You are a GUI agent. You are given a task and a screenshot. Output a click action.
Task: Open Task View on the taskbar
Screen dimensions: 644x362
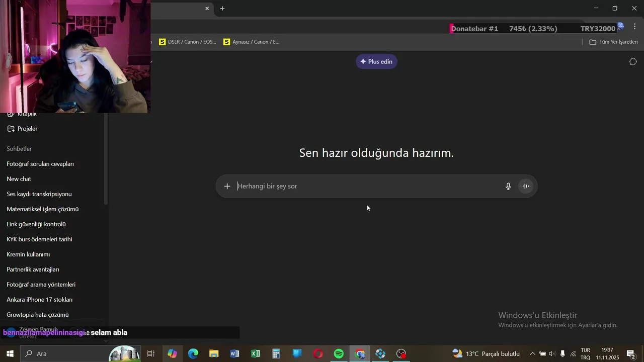tap(150, 353)
